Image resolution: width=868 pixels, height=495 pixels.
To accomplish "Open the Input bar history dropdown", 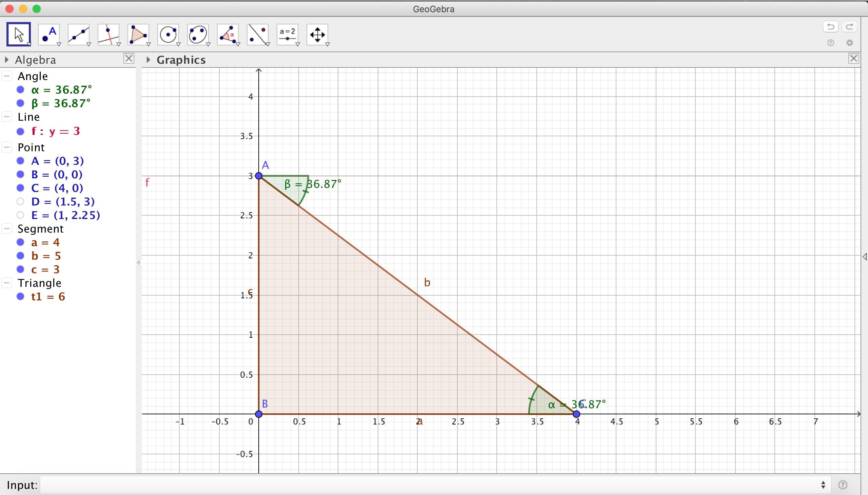I will (x=823, y=485).
